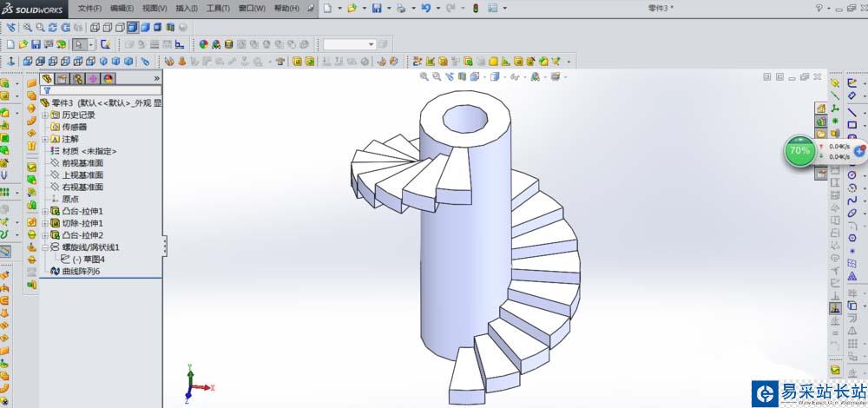
Task: Expand the Undo history dropdown arrow
Action: [x=437, y=9]
